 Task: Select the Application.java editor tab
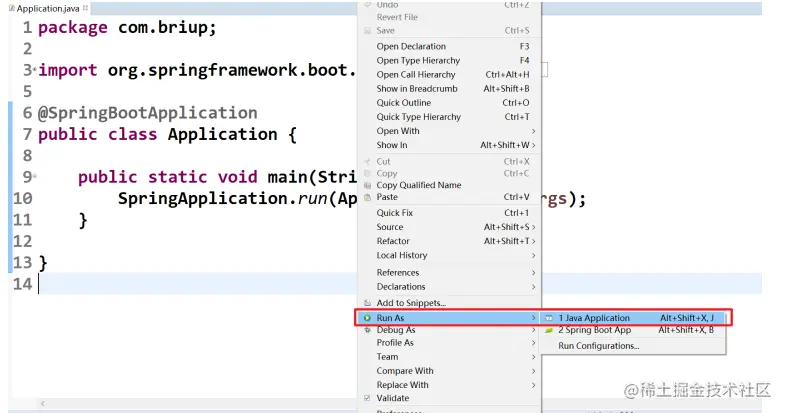[48, 8]
